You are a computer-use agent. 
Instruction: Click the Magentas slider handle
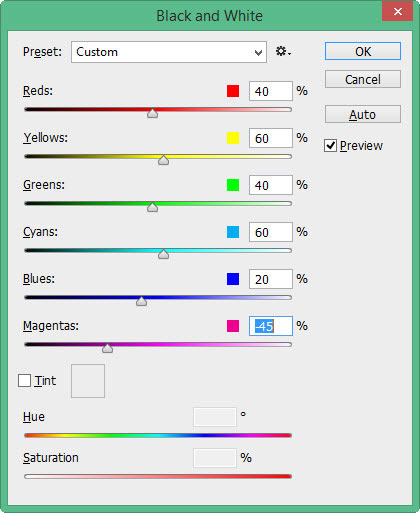click(x=107, y=348)
